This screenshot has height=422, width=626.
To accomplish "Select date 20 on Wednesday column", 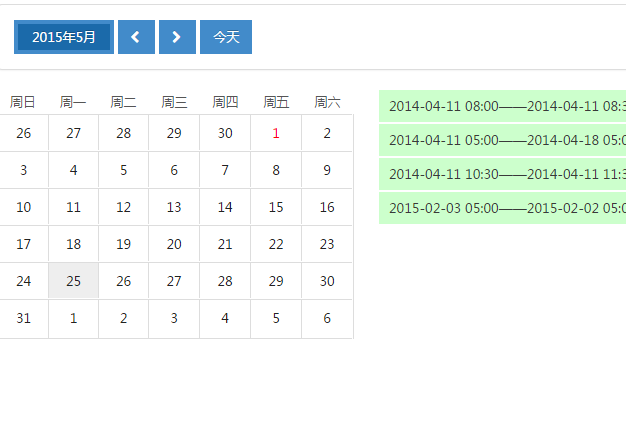I will coord(174,244).
